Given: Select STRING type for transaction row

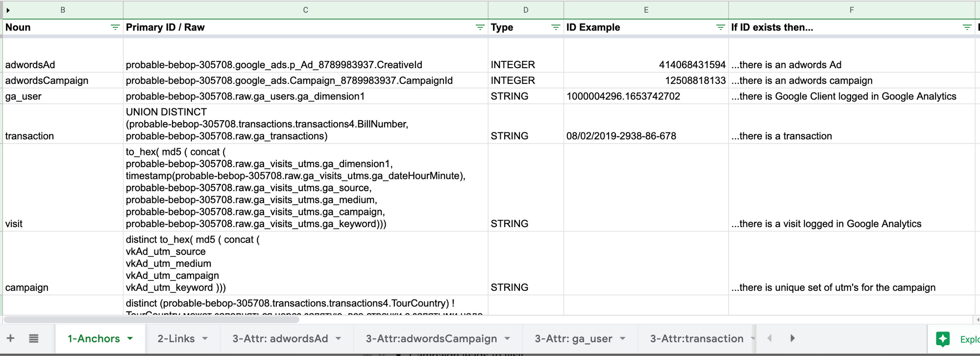Looking at the screenshot, I should pos(526,124).
